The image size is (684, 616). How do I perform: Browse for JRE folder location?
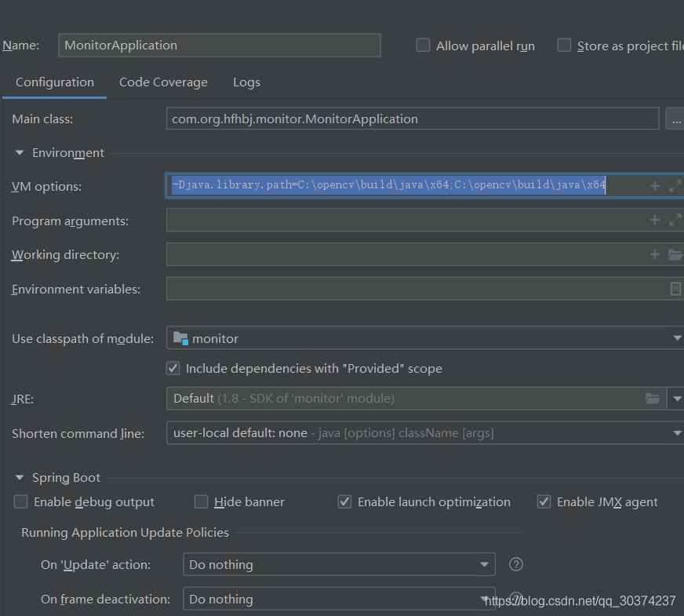[653, 399]
